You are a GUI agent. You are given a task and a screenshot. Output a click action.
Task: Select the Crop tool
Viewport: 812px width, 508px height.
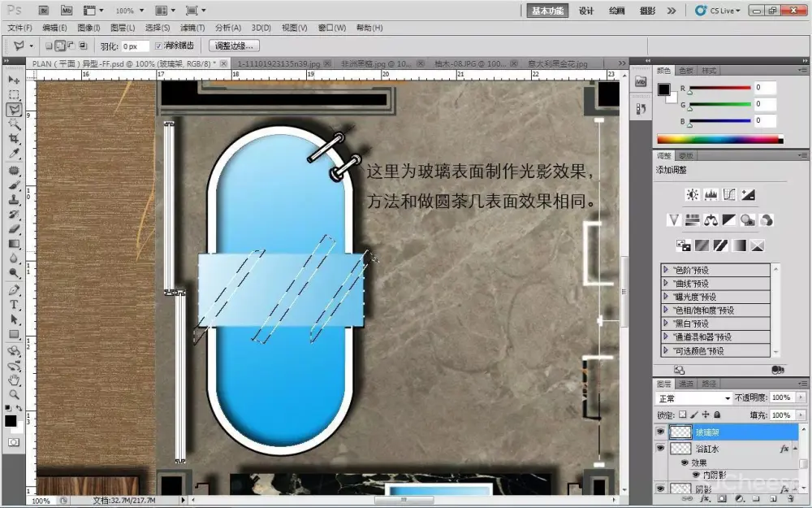pos(14,139)
